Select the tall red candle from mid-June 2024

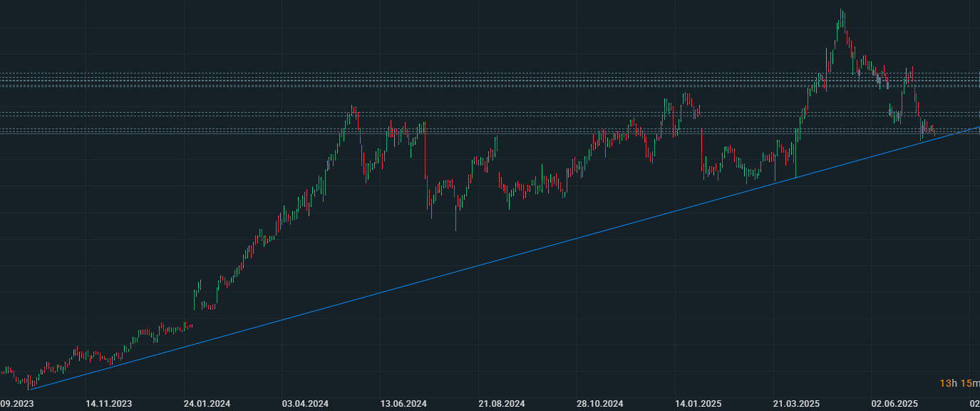click(425, 150)
